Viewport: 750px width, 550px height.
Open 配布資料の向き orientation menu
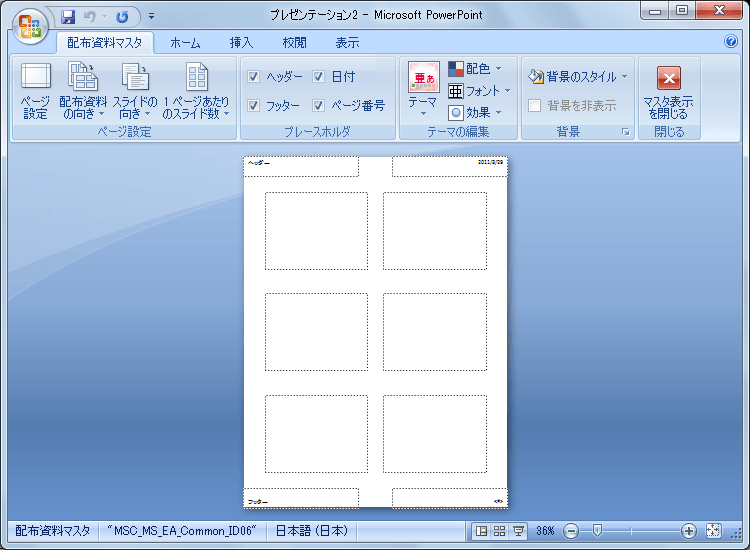83,90
